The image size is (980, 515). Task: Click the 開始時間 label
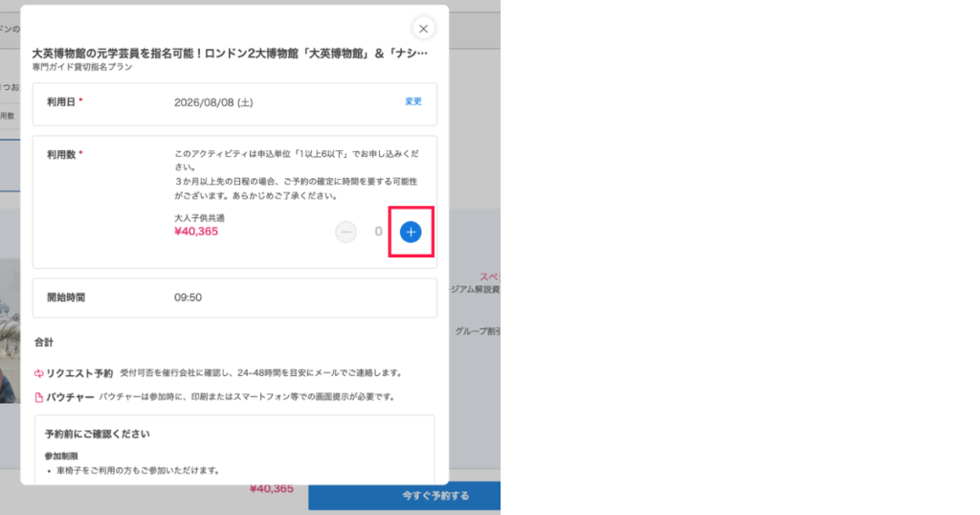coord(66,298)
